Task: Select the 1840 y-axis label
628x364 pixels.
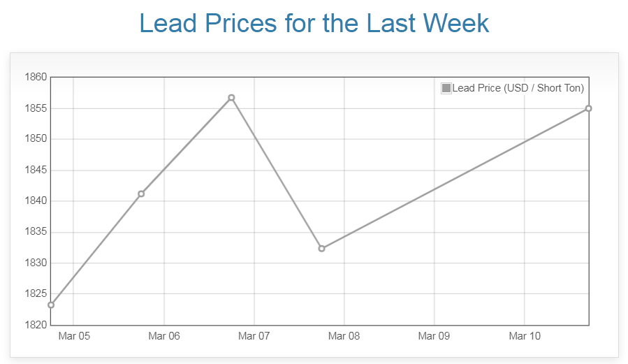Action: click(35, 201)
